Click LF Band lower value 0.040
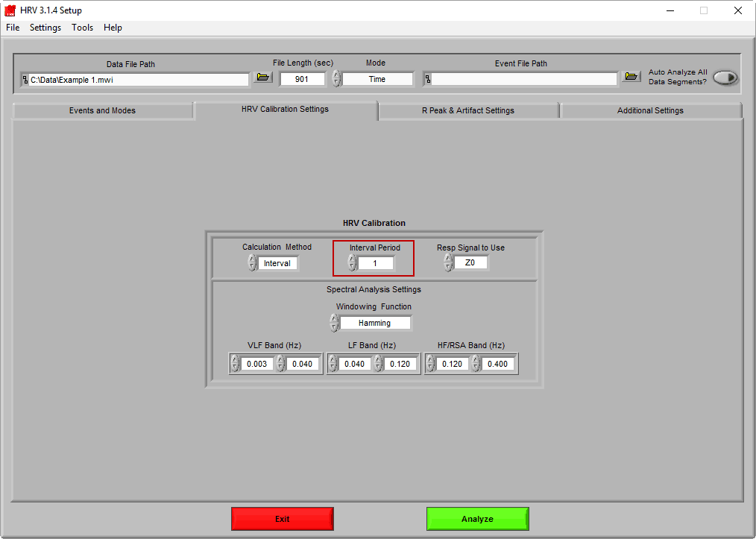The width and height of the screenshot is (756, 539). pyautogui.click(x=355, y=364)
